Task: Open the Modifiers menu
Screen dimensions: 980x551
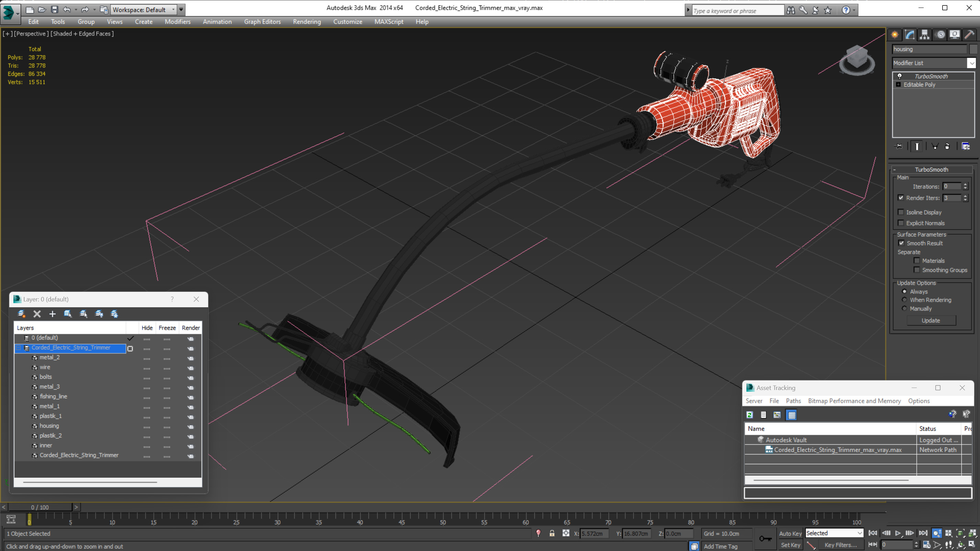Action: pos(178,22)
